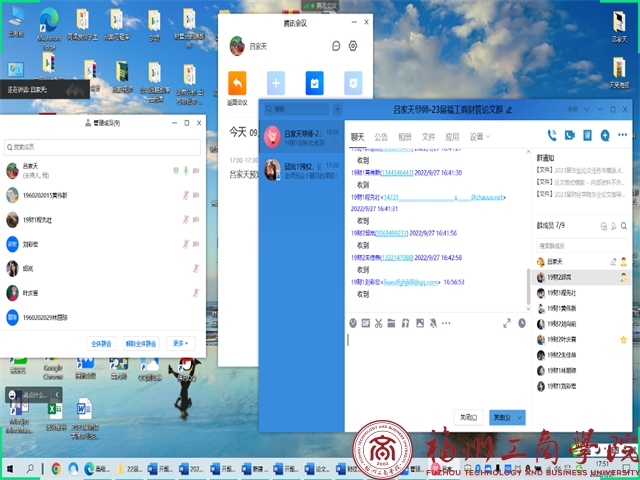Click the music share icon in chat toolbar

point(405,323)
